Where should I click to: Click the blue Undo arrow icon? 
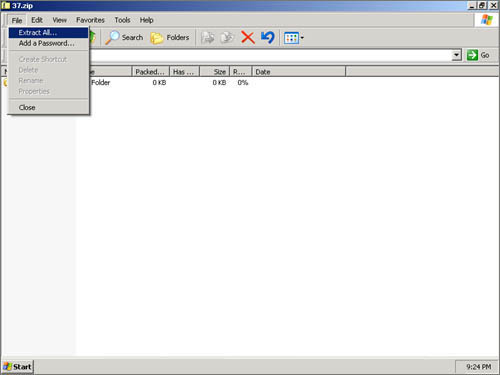coord(268,38)
